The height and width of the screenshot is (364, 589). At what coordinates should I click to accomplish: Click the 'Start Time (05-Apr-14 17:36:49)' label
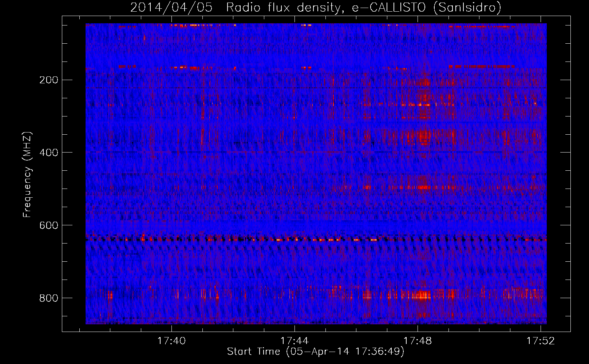(x=316, y=352)
